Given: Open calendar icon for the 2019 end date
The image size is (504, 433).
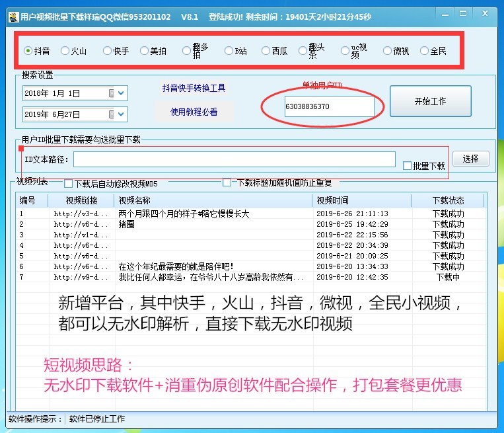Looking at the screenshot, I should click(x=111, y=114).
